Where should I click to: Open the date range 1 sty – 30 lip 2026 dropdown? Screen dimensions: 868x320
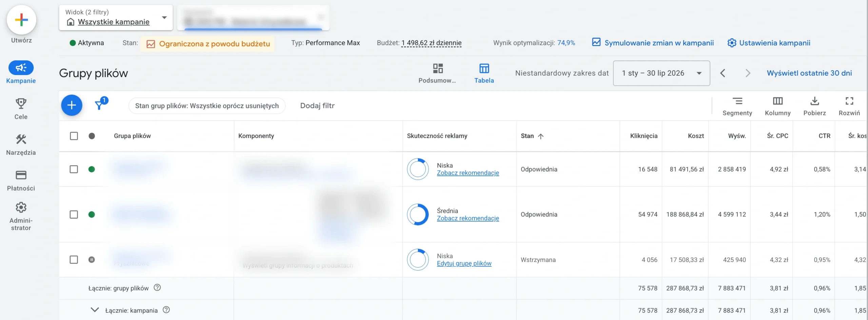[x=661, y=73]
